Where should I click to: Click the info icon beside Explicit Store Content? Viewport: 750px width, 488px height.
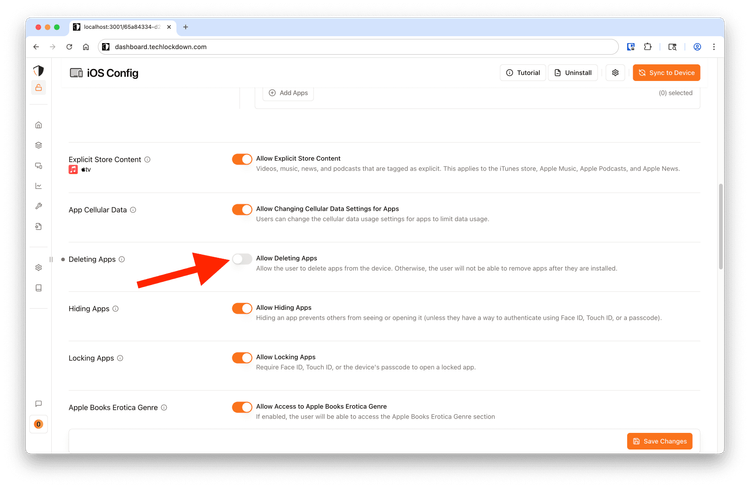[147, 159]
